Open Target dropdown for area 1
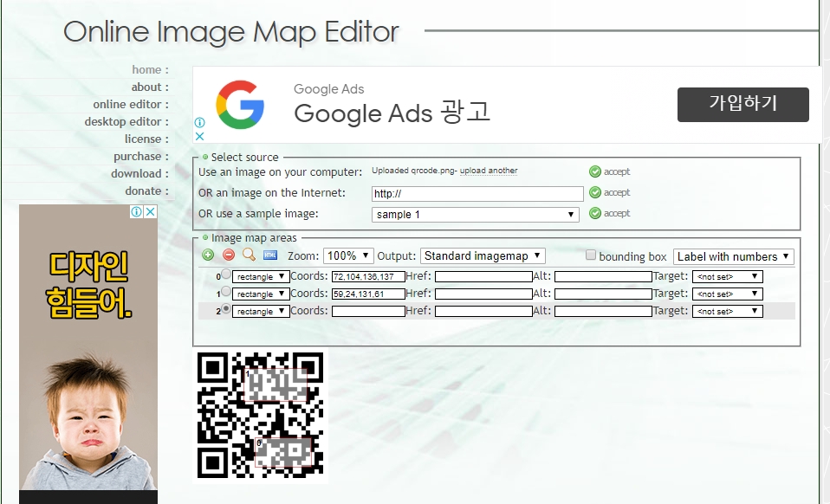Image resolution: width=830 pixels, height=504 pixels. (727, 294)
